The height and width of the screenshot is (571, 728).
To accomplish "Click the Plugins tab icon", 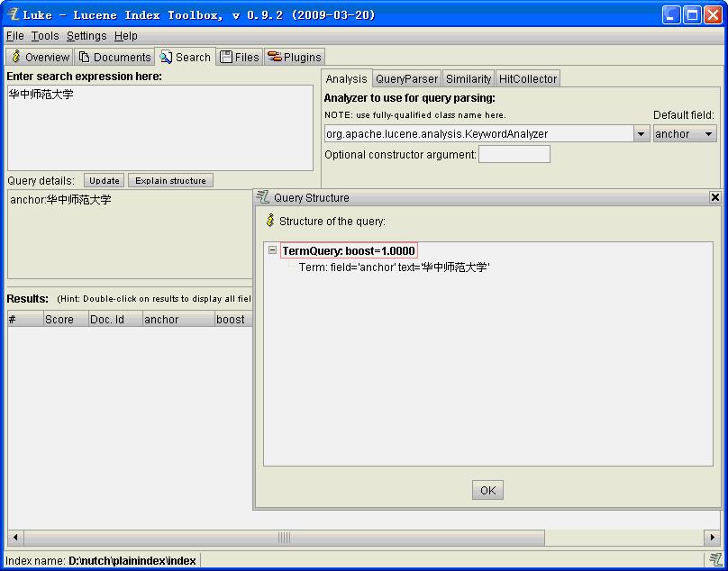I will (275, 57).
